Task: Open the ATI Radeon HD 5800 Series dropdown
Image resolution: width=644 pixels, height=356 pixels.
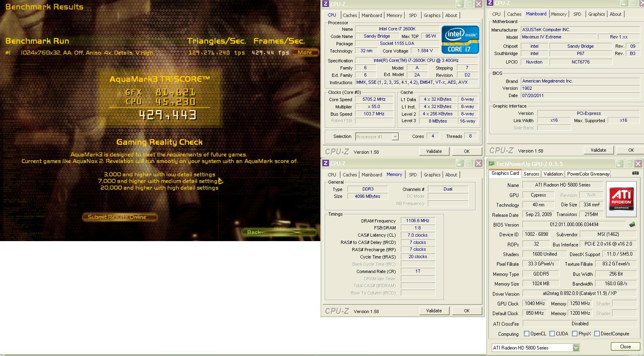Action: coord(576,348)
